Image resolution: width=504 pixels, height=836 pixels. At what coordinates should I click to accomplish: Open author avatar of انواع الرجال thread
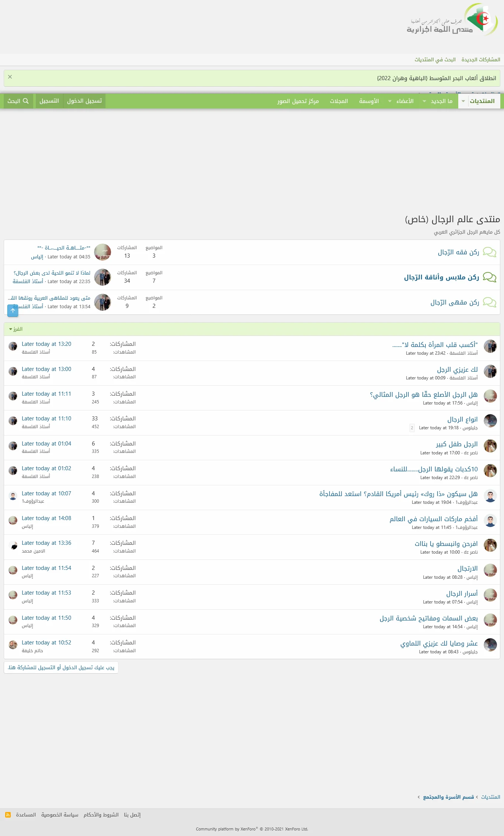[490, 421]
